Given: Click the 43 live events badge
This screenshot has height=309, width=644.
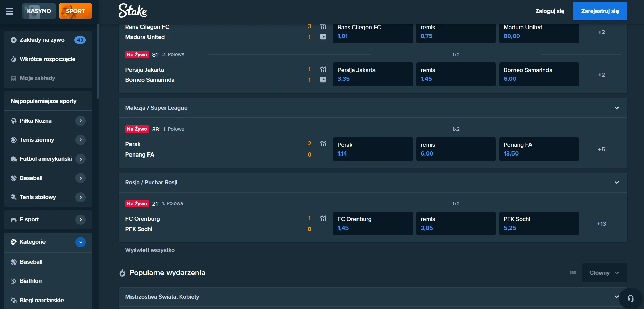Looking at the screenshot, I should tap(80, 40).
